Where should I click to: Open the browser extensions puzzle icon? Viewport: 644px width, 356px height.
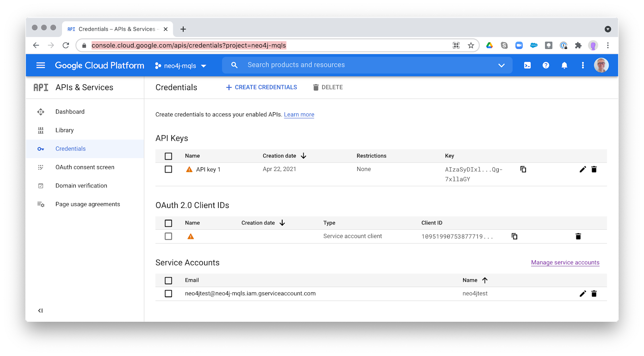click(578, 45)
